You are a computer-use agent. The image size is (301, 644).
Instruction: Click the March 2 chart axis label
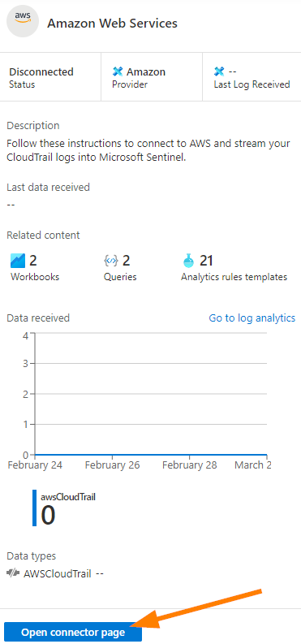pyautogui.click(x=252, y=465)
